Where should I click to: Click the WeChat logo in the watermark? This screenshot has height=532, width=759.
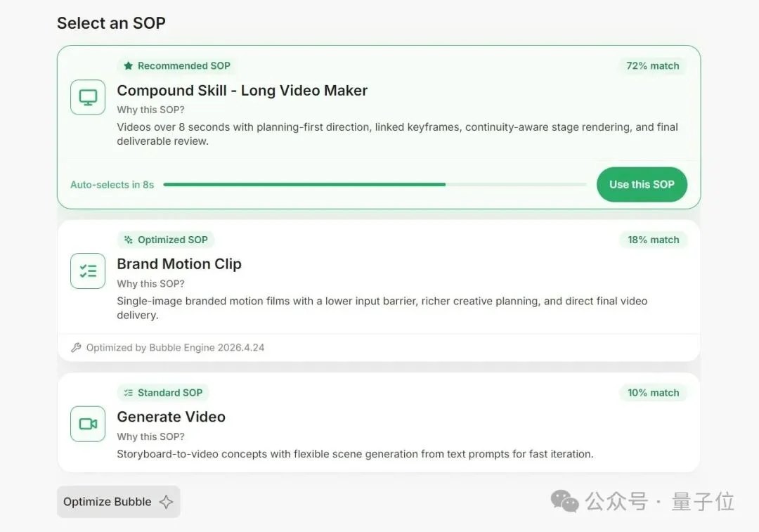click(564, 501)
